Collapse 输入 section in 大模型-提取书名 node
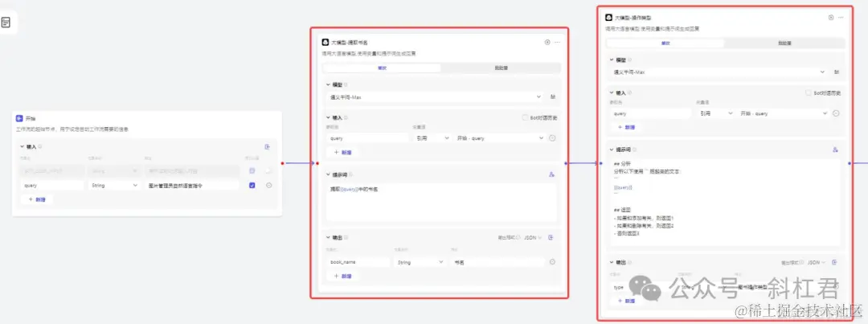 tap(328, 118)
